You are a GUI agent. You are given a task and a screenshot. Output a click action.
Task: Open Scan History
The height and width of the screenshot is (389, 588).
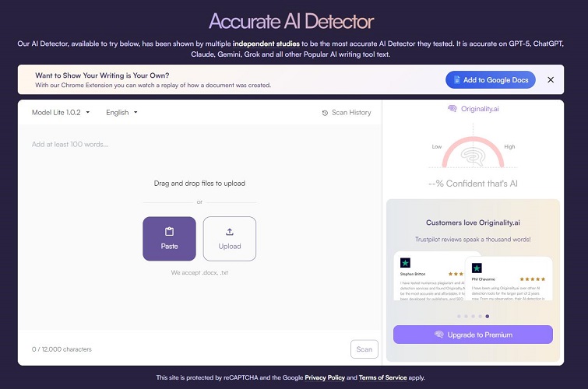(347, 113)
